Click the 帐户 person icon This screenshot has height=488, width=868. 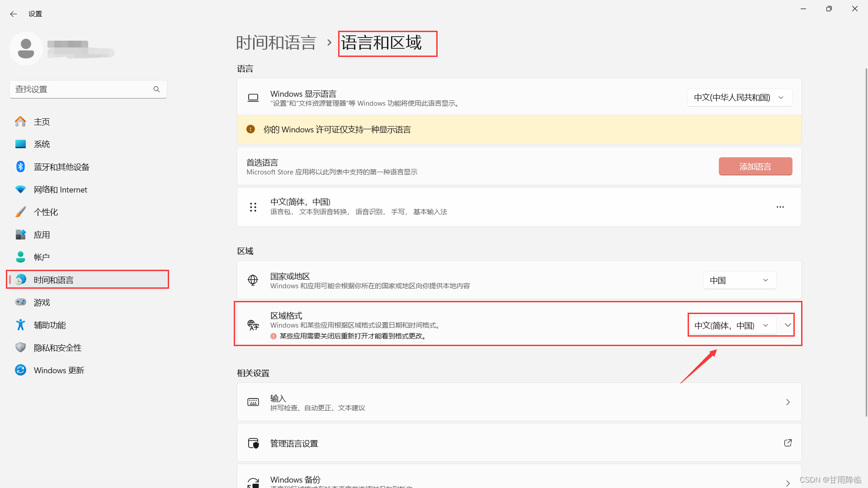(20, 257)
